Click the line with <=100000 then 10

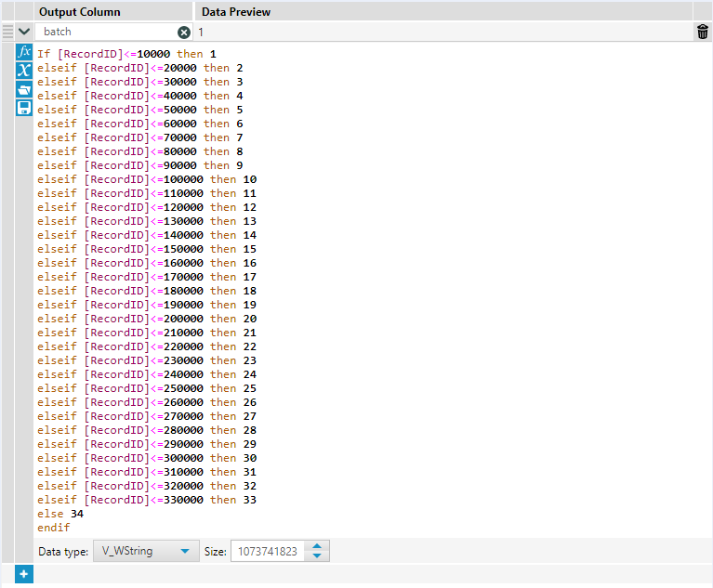click(147, 179)
